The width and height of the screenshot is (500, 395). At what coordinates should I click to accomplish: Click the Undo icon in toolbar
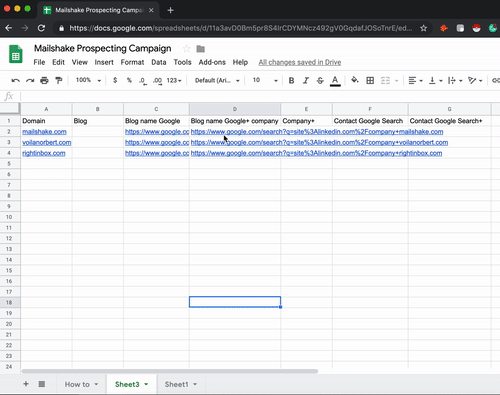coord(15,80)
